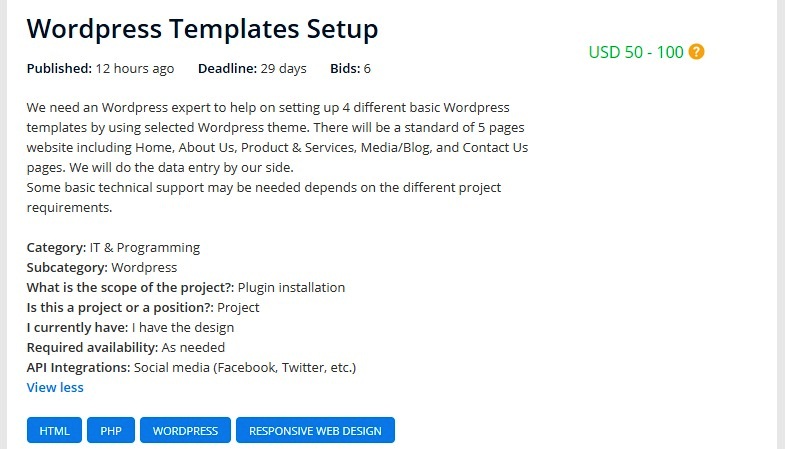This screenshot has height=449, width=785.
Task: Click the project description paragraph's first line
Action: point(268,107)
